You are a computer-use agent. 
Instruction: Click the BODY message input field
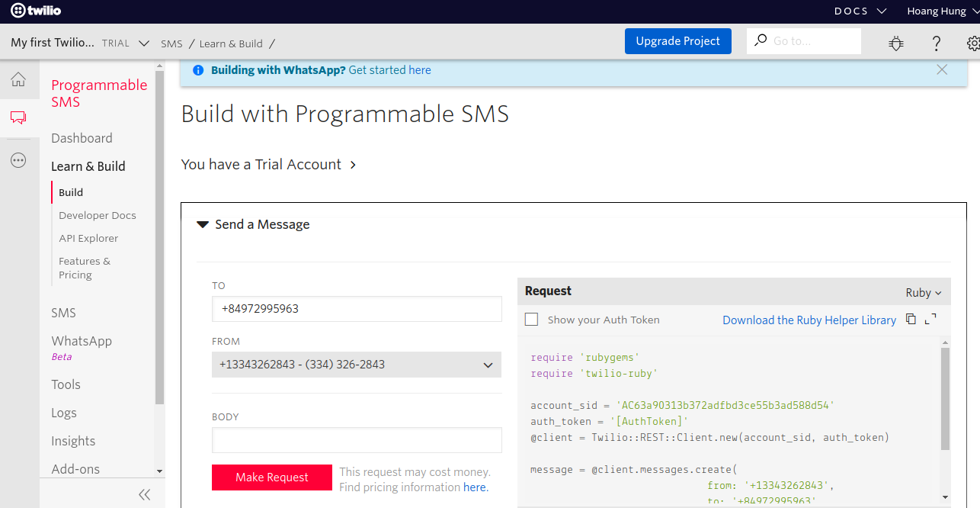point(357,440)
